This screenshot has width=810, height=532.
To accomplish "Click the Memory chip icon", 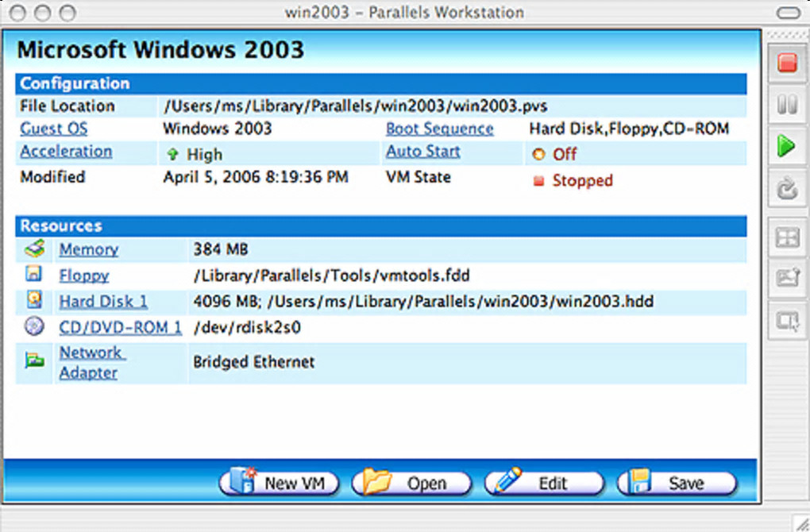I will pos(35,249).
